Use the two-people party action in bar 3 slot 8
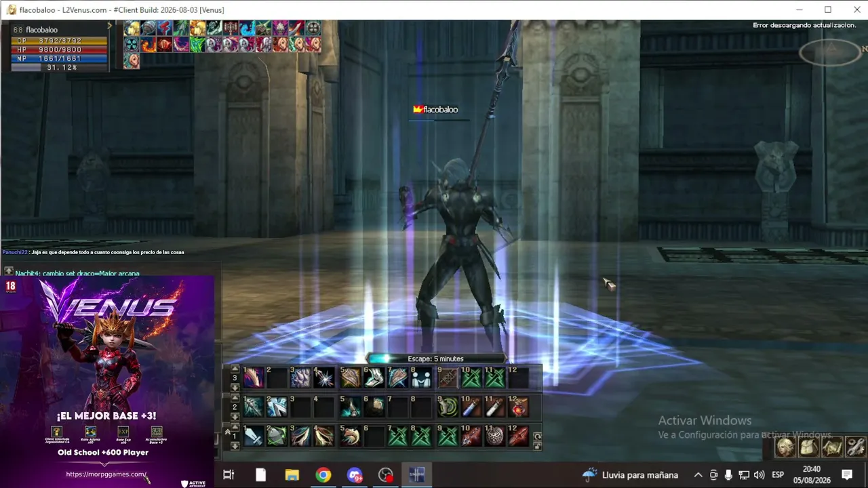Viewport: 868px width, 488px height. (x=421, y=378)
